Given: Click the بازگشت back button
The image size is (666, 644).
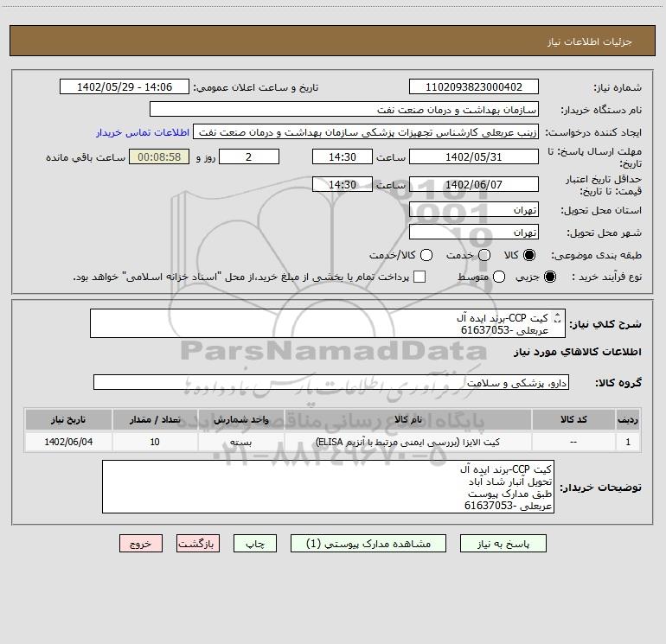Looking at the screenshot, I should pyautogui.click(x=198, y=544).
